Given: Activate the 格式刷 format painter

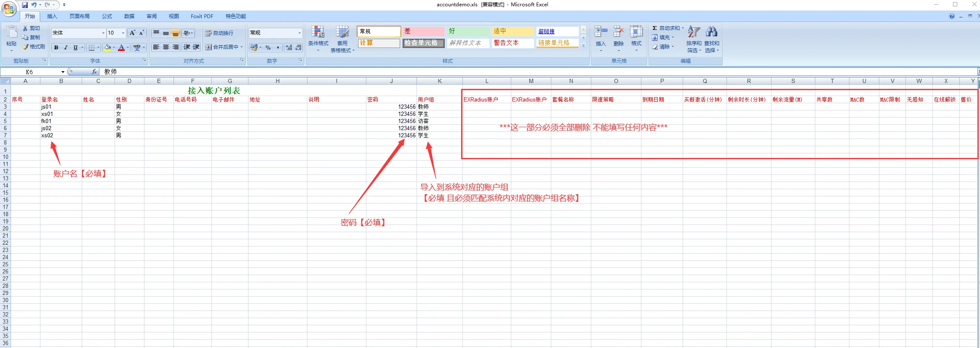Looking at the screenshot, I should (x=34, y=47).
